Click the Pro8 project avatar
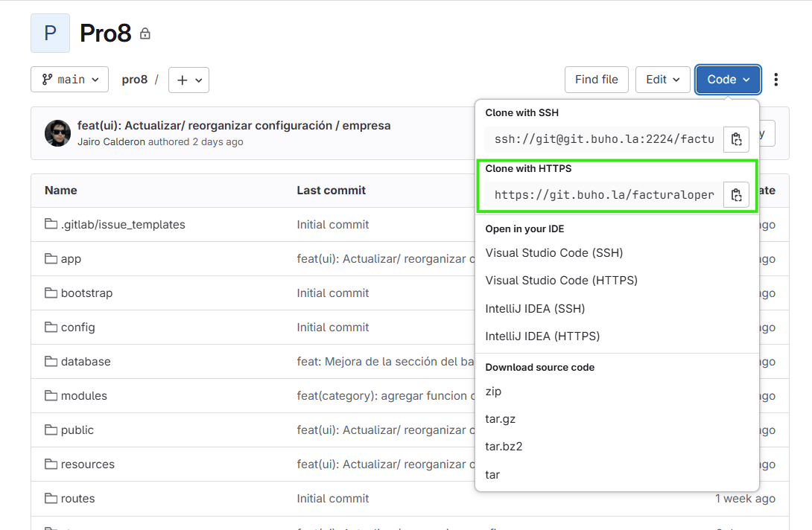812x530 pixels. (x=50, y=33)
